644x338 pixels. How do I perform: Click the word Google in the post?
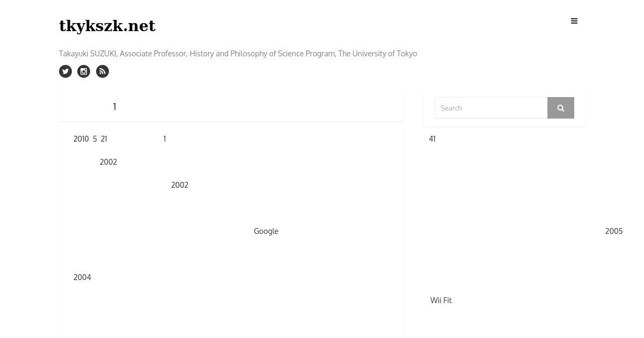(266, 231)
